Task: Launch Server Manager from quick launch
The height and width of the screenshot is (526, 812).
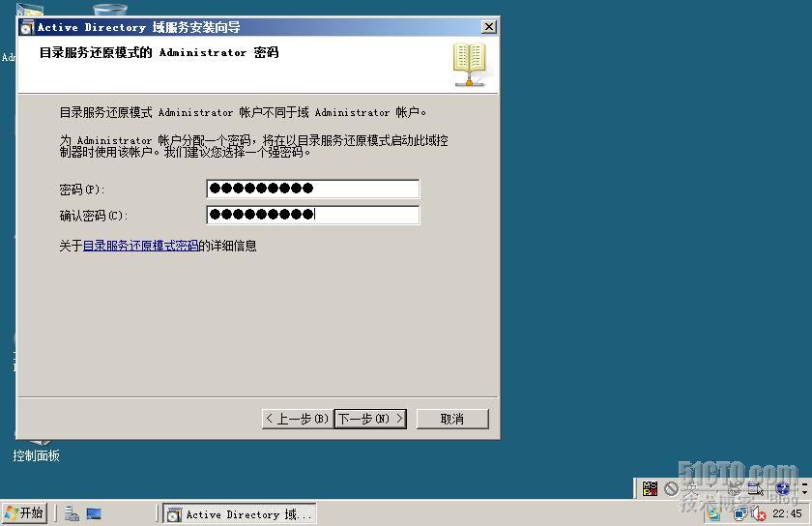Action: (x=72, y=513)
